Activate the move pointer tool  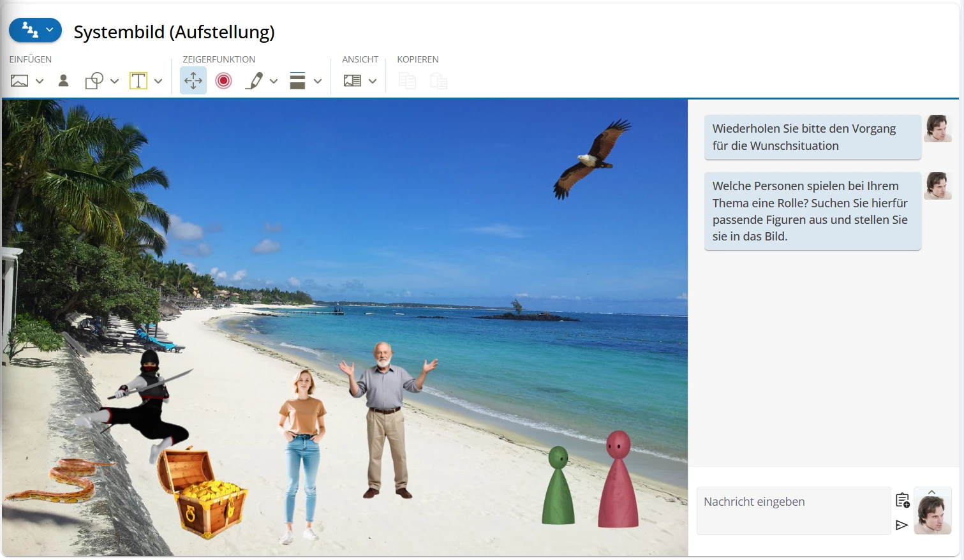click(x=193, y=81)
